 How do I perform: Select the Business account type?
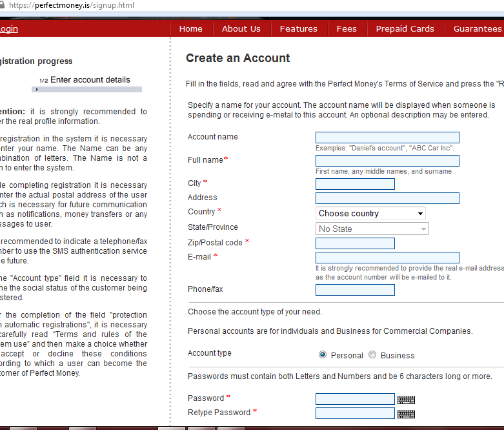(x=372, y=355)
